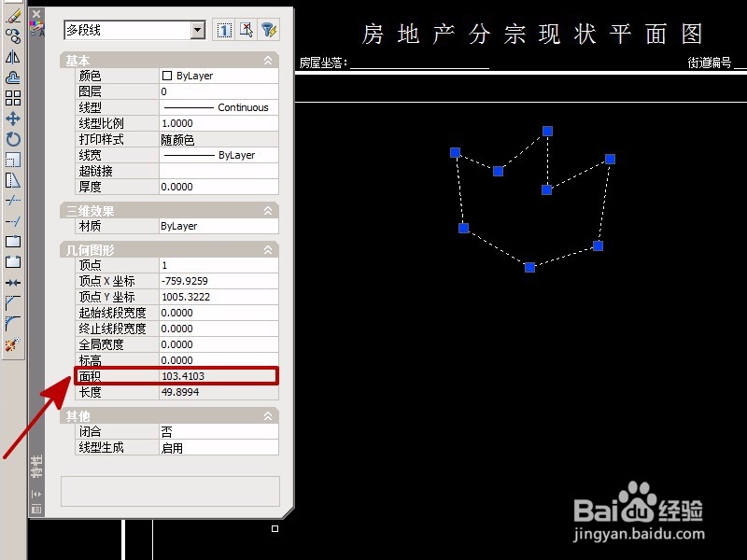This screenshot has width=747, height=560.
Task: Change 闭合 property from 否
Action: pos(215,432)
